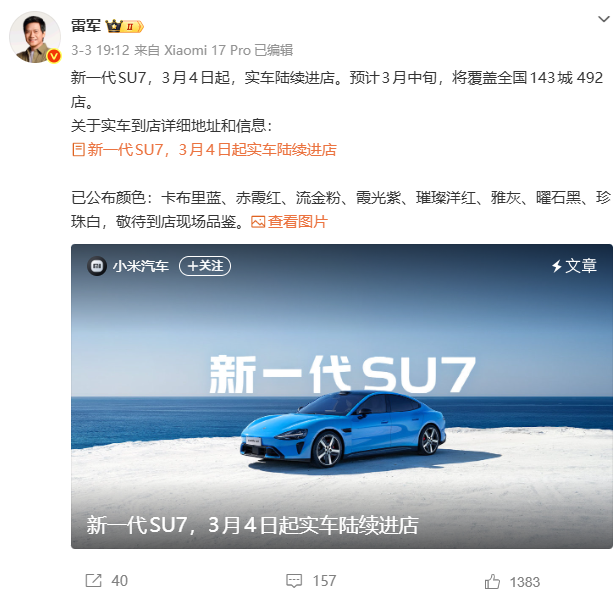Click the username 雷军
Image resolution: width=616 pixels, height=596 pixels.
coord(86,26)
